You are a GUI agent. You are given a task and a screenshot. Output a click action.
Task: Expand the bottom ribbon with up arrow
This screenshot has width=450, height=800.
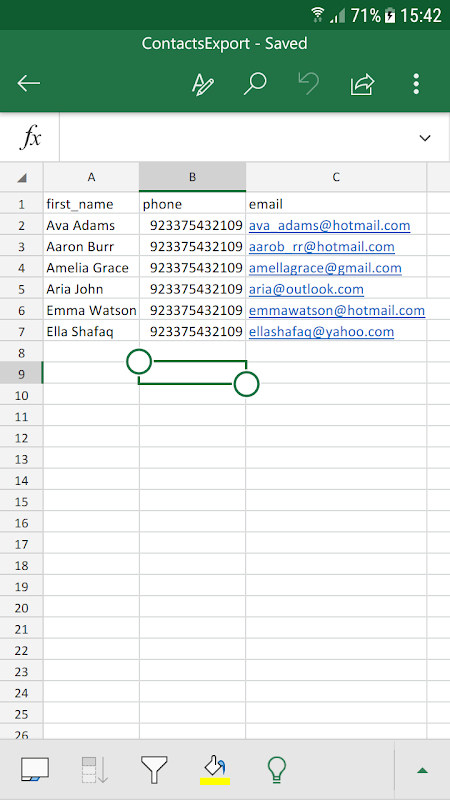[422, 770]
